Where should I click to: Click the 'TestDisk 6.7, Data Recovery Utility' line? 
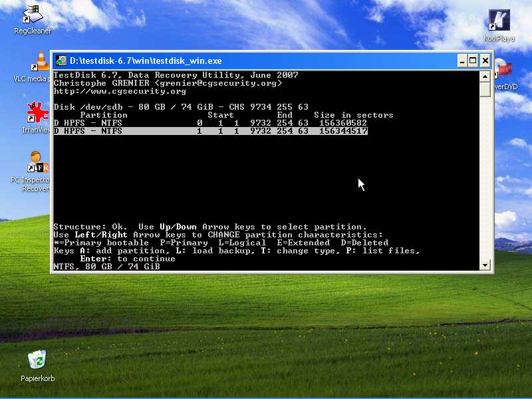click(x=176, y=75)
